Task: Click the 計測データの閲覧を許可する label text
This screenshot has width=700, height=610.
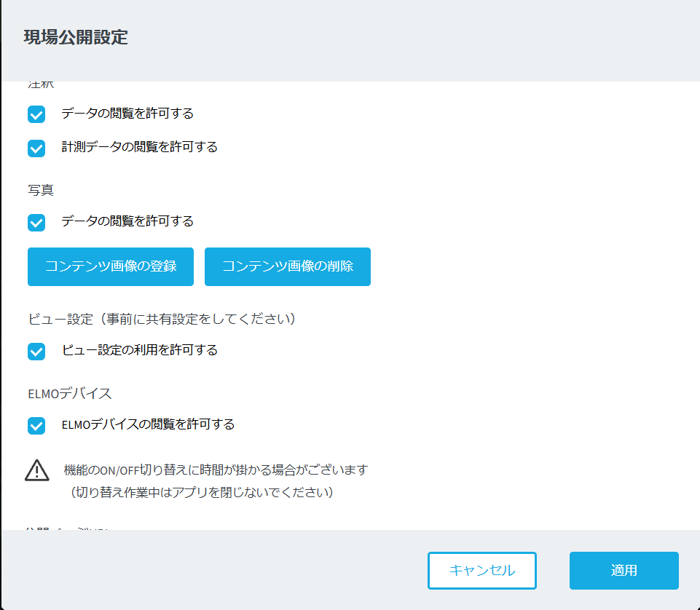Action: (x=139, y=147)
